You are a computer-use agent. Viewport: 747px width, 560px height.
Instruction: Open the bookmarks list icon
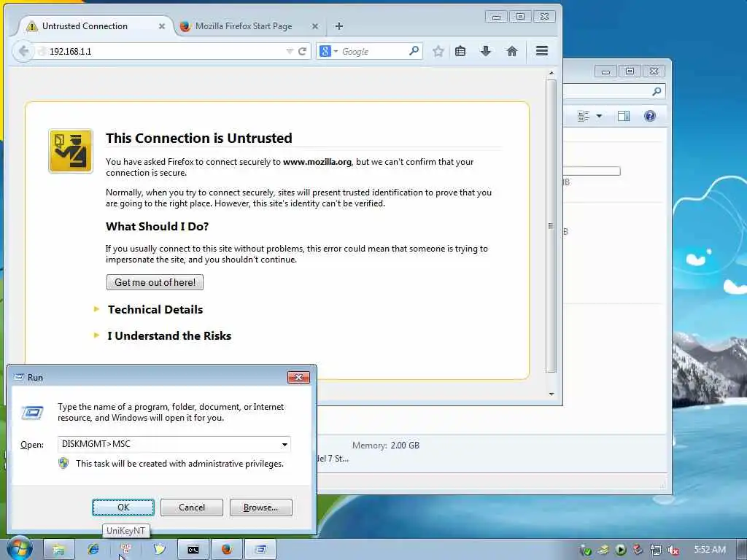tap(460, 51)
